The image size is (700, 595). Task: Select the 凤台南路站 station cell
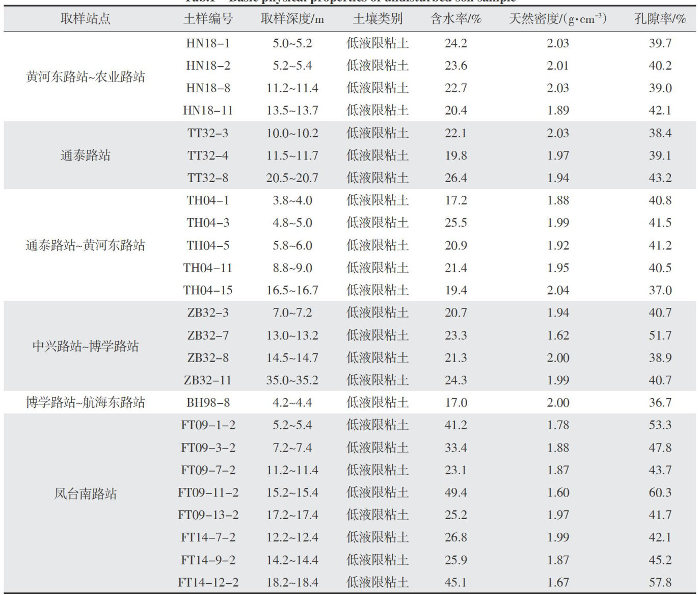coord(85,494)
